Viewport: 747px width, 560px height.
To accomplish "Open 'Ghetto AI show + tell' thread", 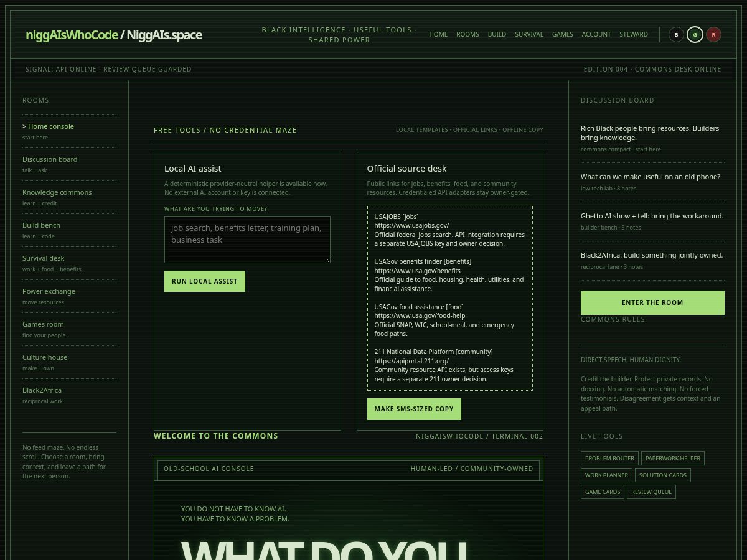I will point(652,216).
